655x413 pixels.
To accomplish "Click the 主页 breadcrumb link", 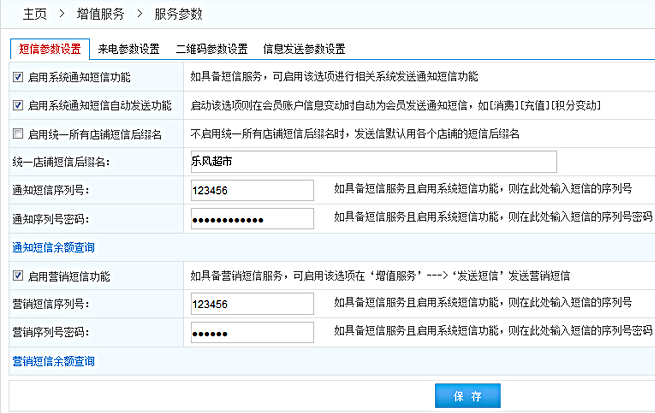I will tap(35, 15).
